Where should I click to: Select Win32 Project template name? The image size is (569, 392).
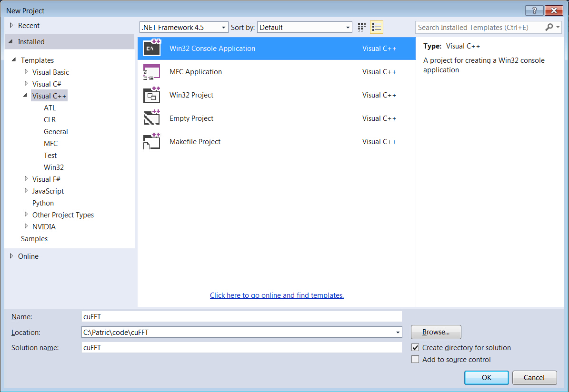(x=191, y=95)
